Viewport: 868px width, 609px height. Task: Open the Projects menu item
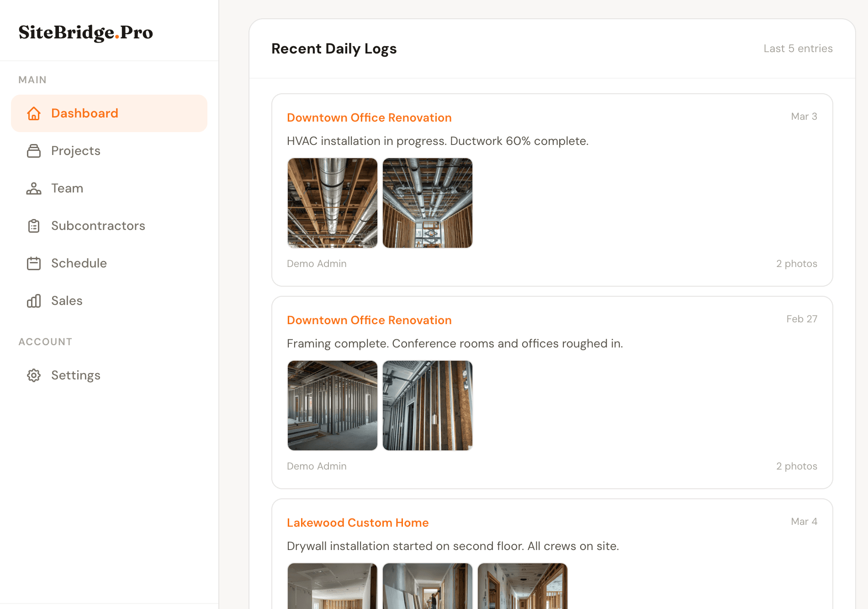pyautogui.click(x=75, y=151)
